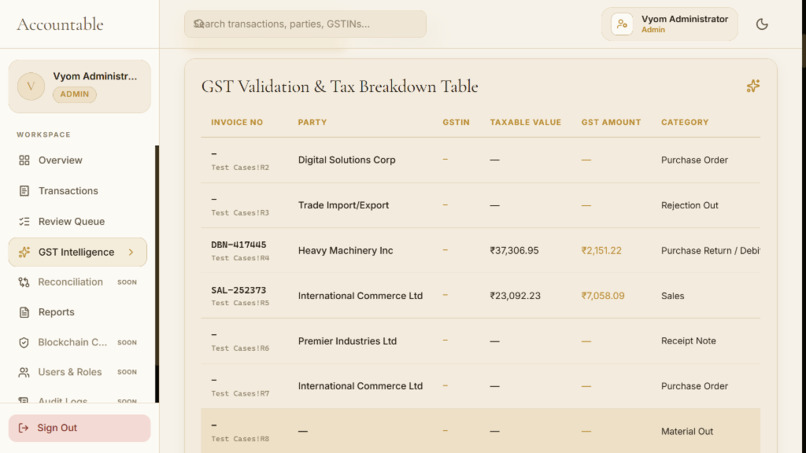Image resolution: width=806 pixels, height=453 pixels.
Task: Select GST Intelligence menu item
Action: point(77,252)
